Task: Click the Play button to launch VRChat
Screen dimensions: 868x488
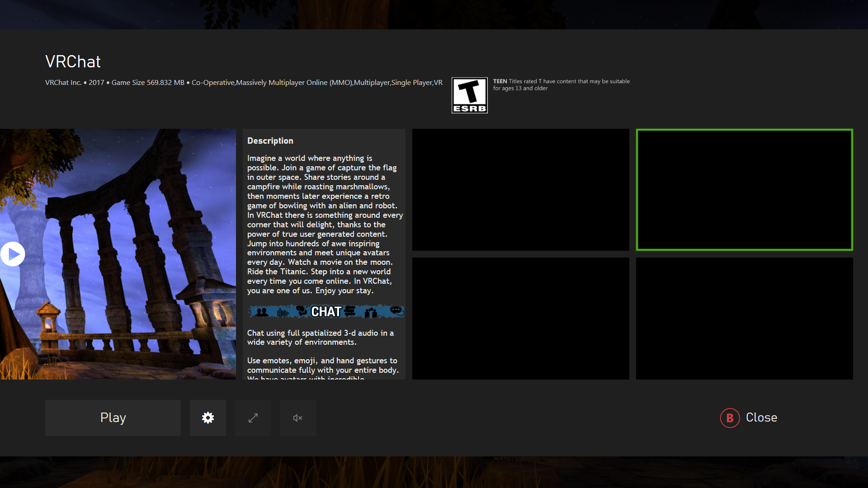Action: pos(113,418)
